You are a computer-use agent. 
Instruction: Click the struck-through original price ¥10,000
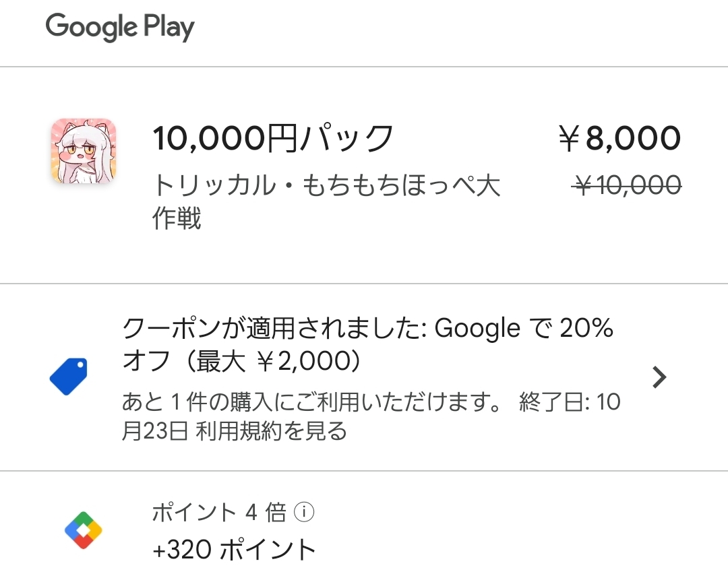627,185
